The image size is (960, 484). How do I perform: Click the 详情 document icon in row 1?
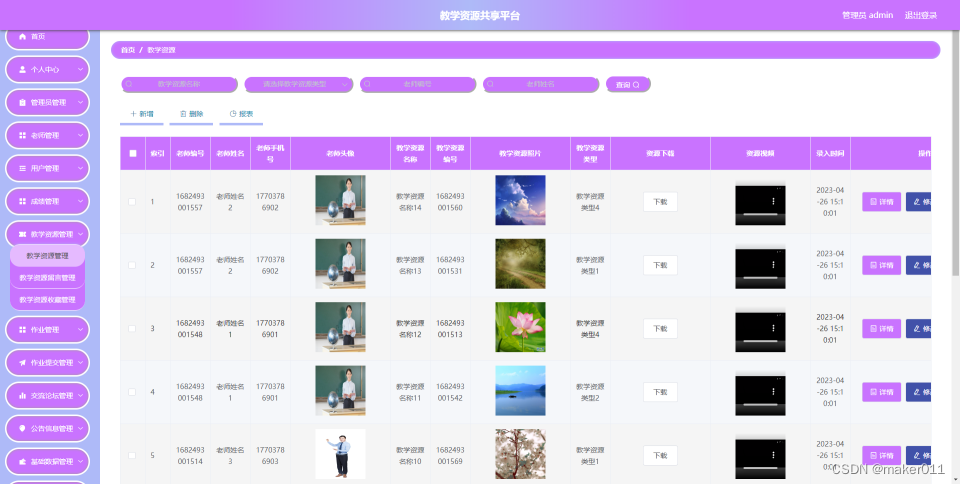click(873, 201)
